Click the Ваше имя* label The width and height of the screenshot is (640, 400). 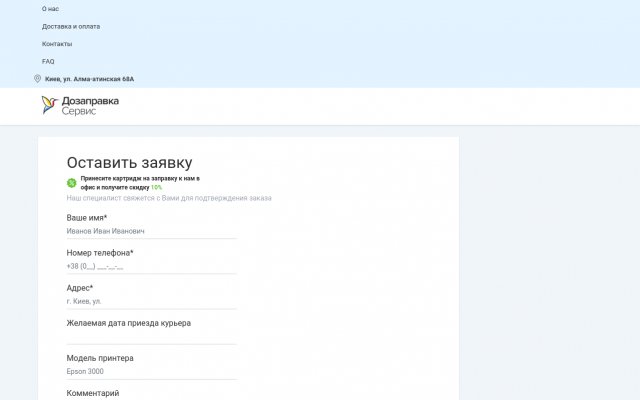click(87, 218)
